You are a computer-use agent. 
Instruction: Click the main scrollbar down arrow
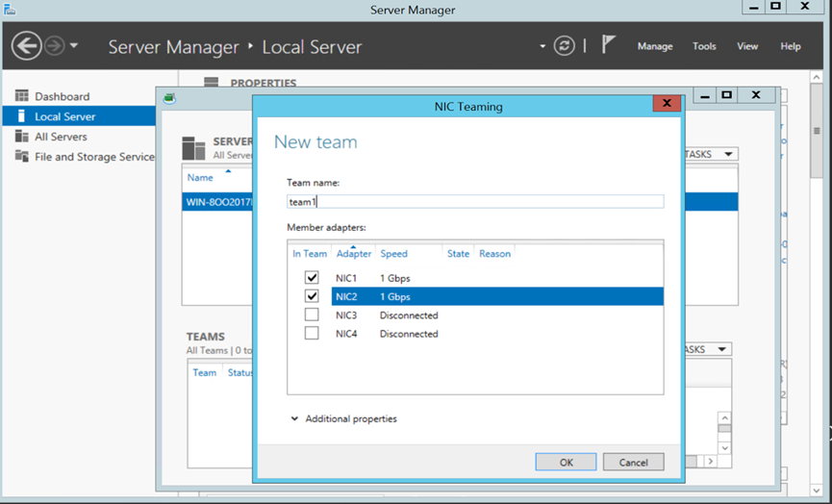[817, 491]
